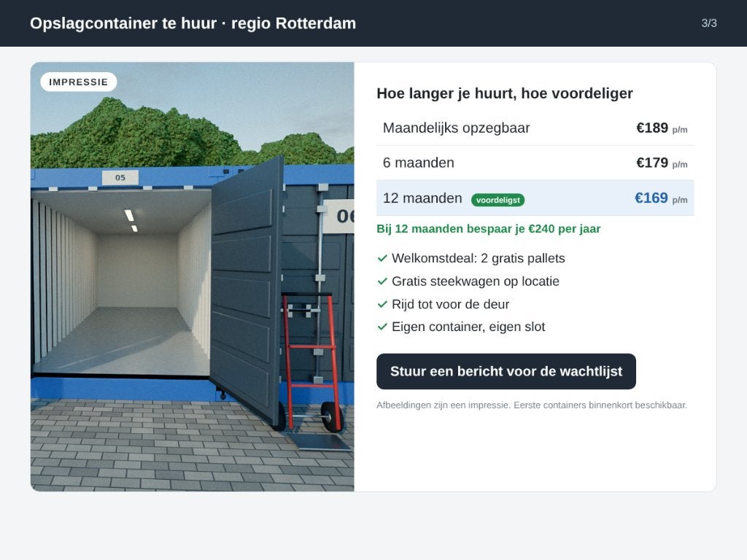Click 'Bij 12 maanden bespaar je €240 per jaar'

point(488,229)
